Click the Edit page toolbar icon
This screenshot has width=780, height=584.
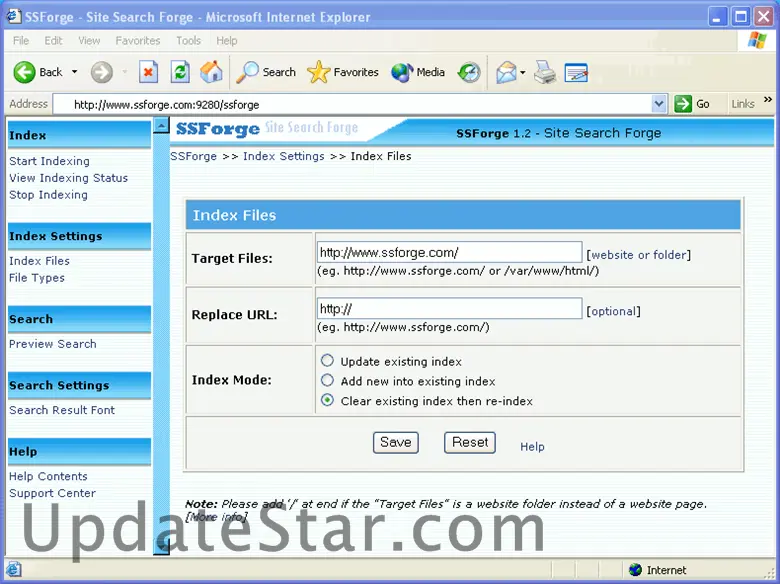tap(577, 73)
